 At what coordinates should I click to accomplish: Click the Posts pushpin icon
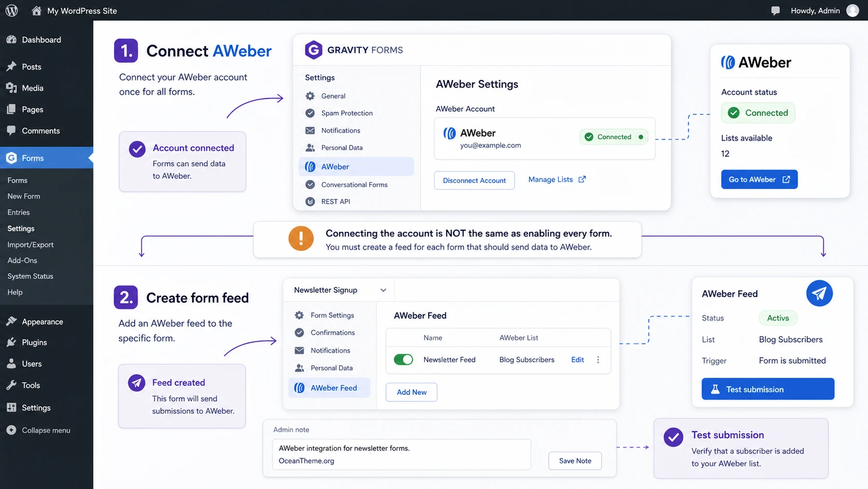11,67
